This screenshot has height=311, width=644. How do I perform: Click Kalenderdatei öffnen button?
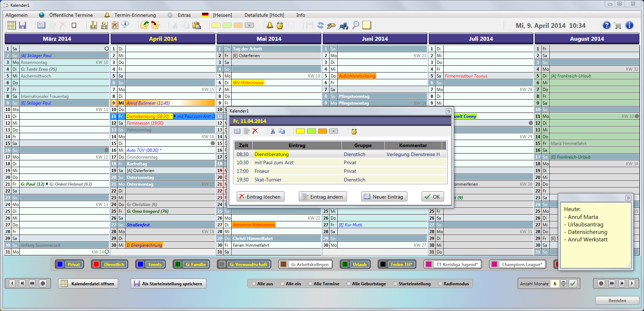[88, 284]
